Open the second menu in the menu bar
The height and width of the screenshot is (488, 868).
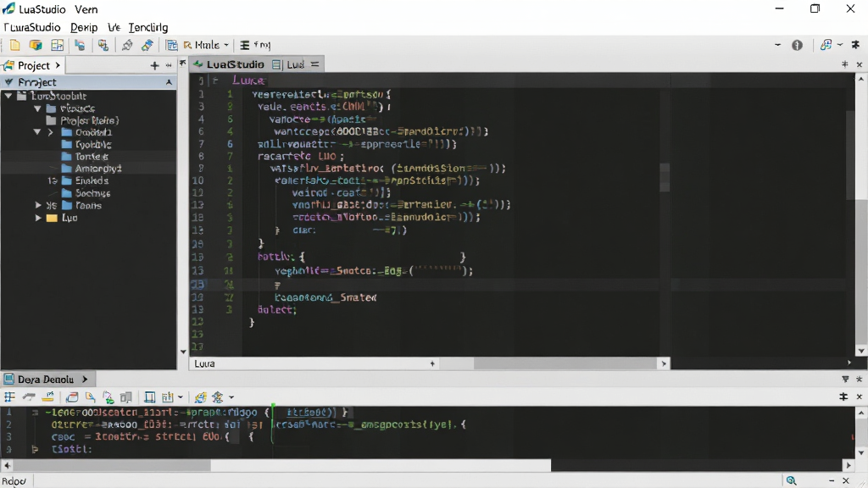84,27
